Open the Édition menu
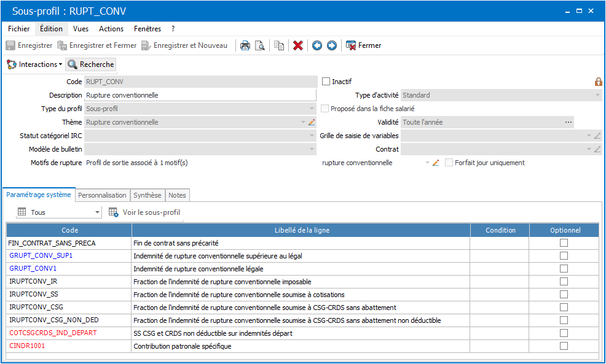 [51, 29]
